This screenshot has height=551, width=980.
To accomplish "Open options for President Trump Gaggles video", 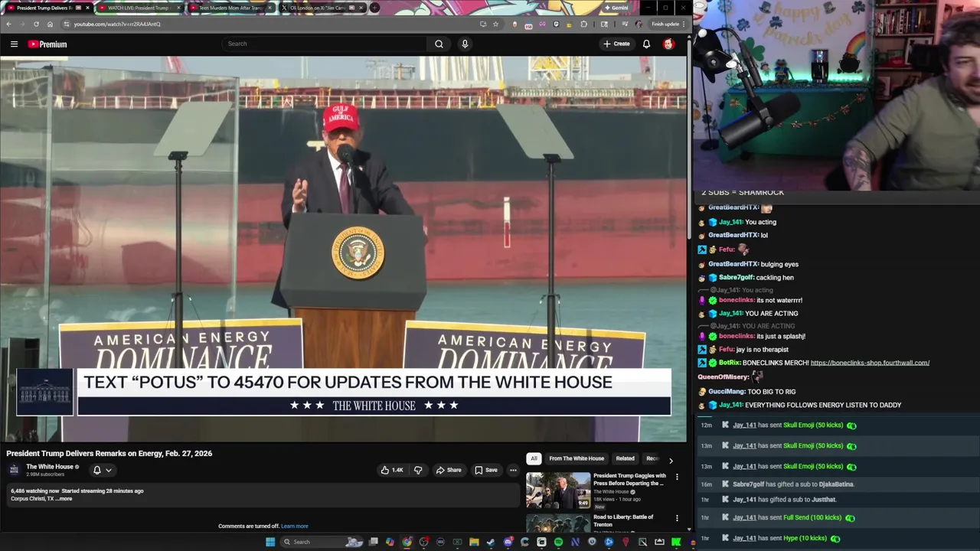I will pyautogui.click(x=677, y=477).
